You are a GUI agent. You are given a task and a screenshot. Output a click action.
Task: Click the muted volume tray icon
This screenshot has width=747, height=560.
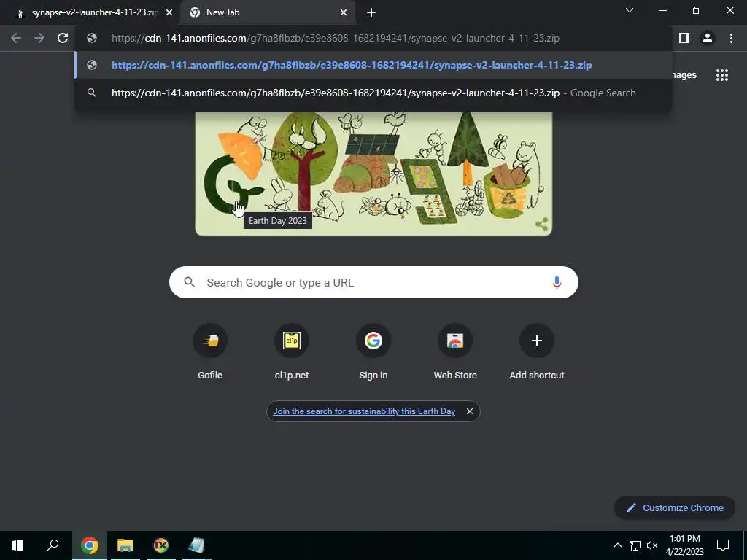(652, 545)
